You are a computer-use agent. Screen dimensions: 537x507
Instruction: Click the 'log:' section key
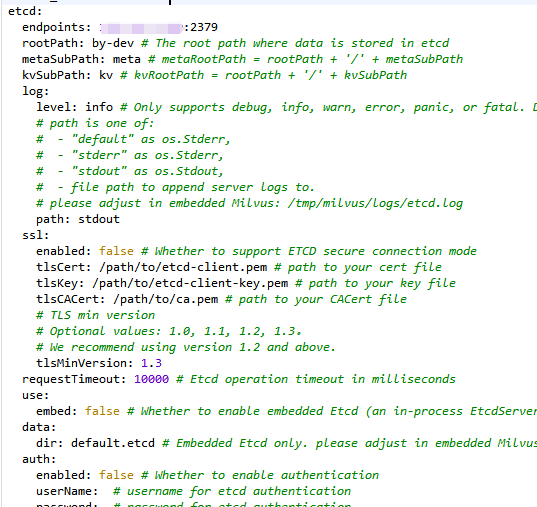[x=36, y=91]
